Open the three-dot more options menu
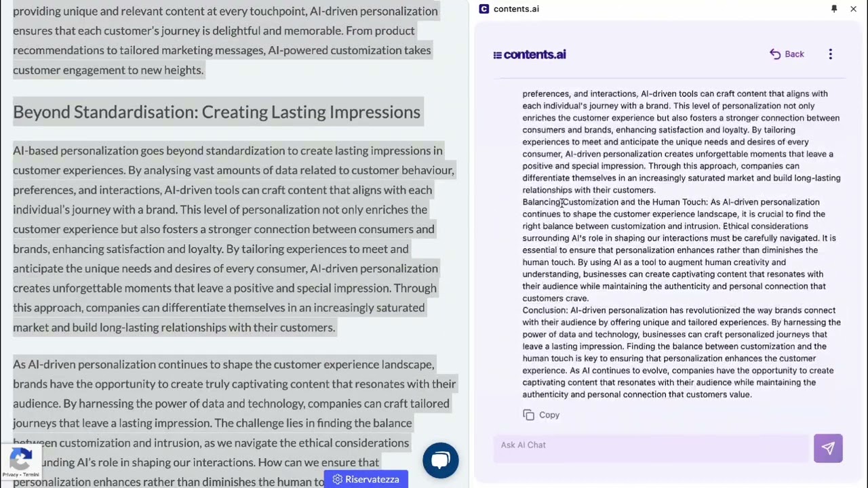Image resolution: width=868 pixels, height=488 pixels. tap(830, 54)
